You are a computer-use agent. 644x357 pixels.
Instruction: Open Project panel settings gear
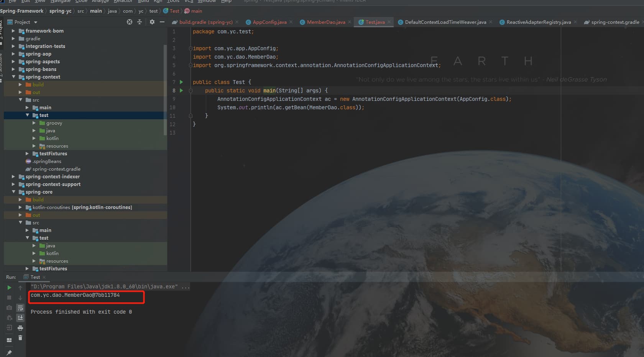pos(152,22)
